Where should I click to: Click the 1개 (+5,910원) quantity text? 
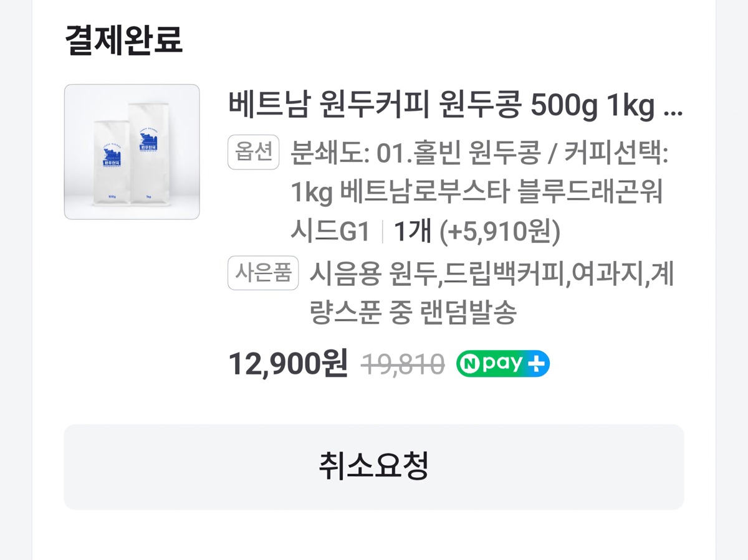(x=477, y=232)
